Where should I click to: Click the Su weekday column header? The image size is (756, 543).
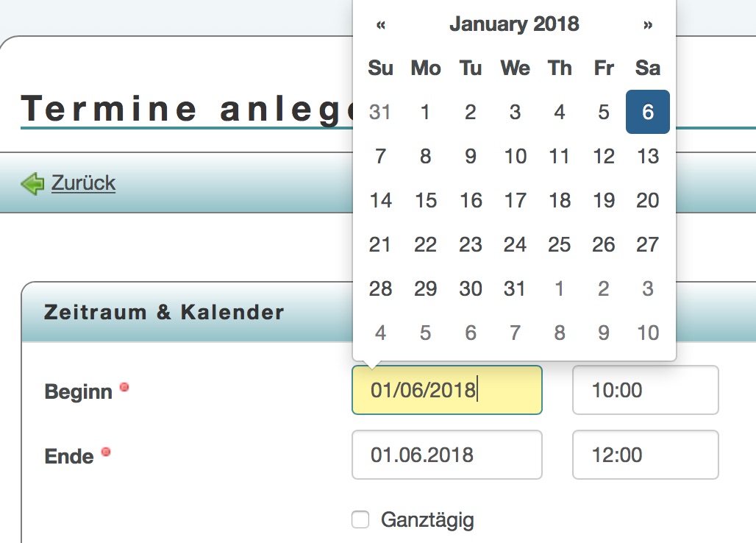click(x=380, y=68)
